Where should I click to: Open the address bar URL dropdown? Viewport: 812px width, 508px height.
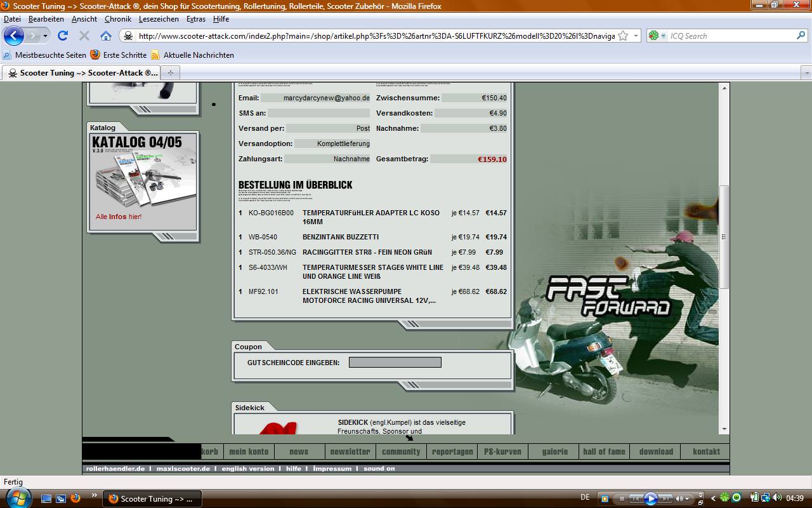pyautogui.click(x=636, y=36)
